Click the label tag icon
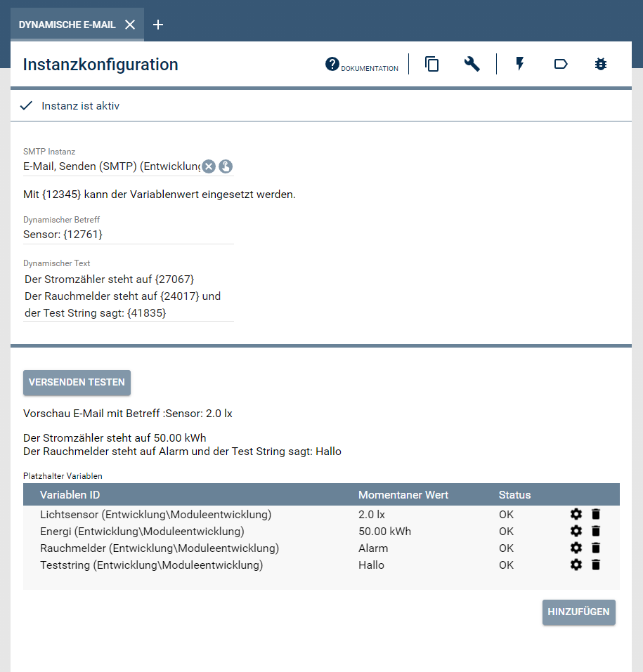This screenshot has height=672, width=643. point(561,65)
